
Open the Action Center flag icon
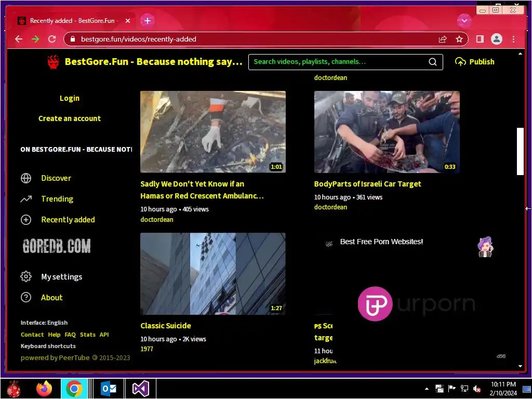click(x=451, y=389)
